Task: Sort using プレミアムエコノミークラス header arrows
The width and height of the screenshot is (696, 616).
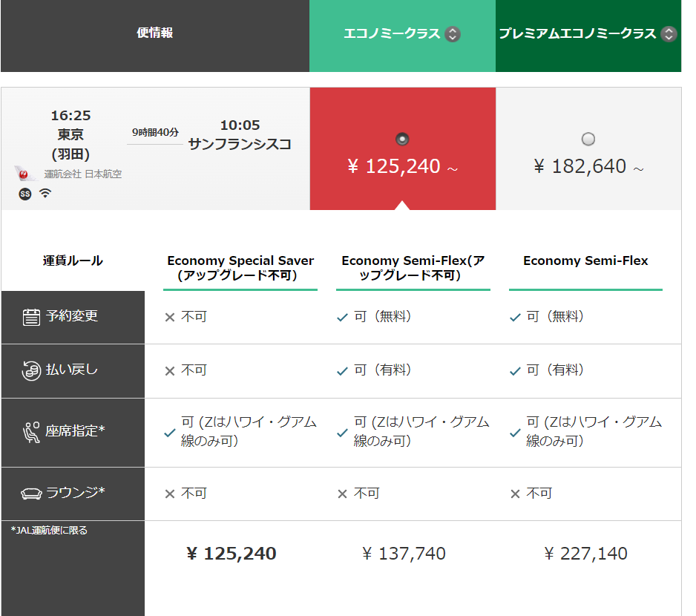Action: pyautogui.click(x=669, y=34)
